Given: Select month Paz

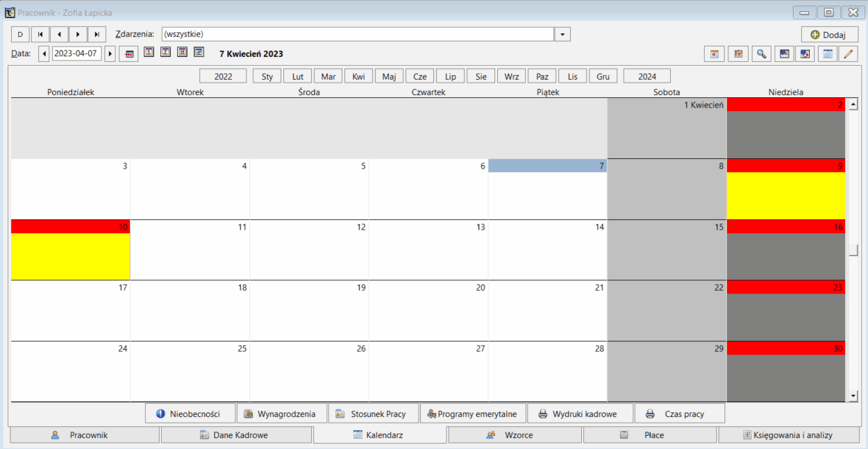Looking at the screenshot, I should (542, 76).
